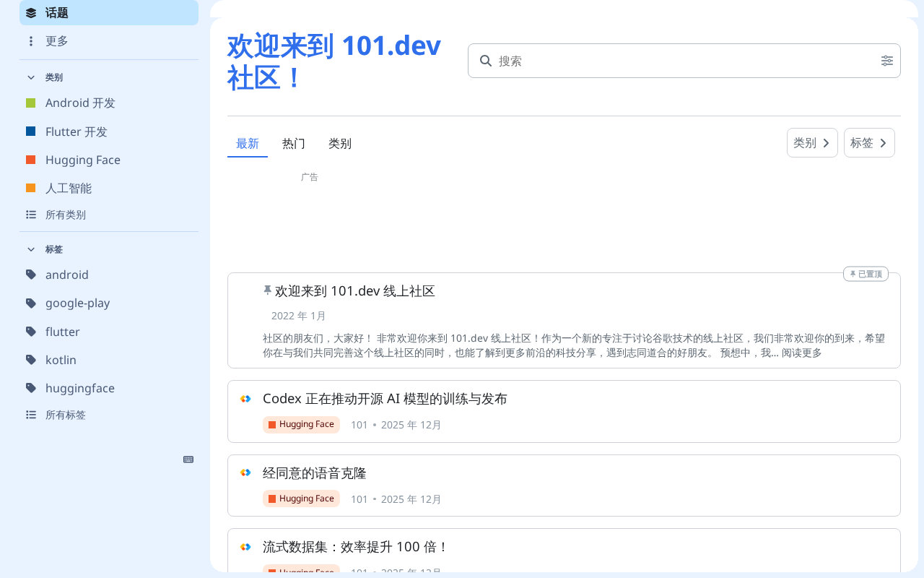
Task: Click 阅读更多 on the pinned topic
Action: [x=801, y=353]
